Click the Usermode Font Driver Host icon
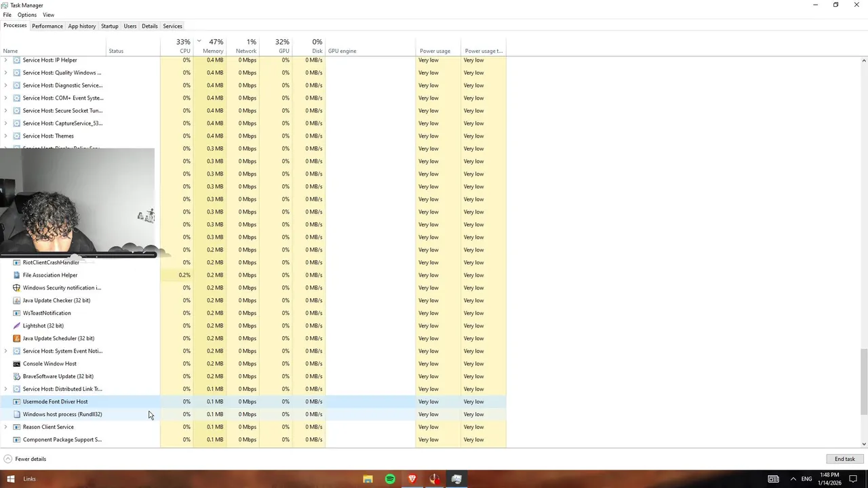868x488 pixels. pyautogui.click(x=17, y=402)
